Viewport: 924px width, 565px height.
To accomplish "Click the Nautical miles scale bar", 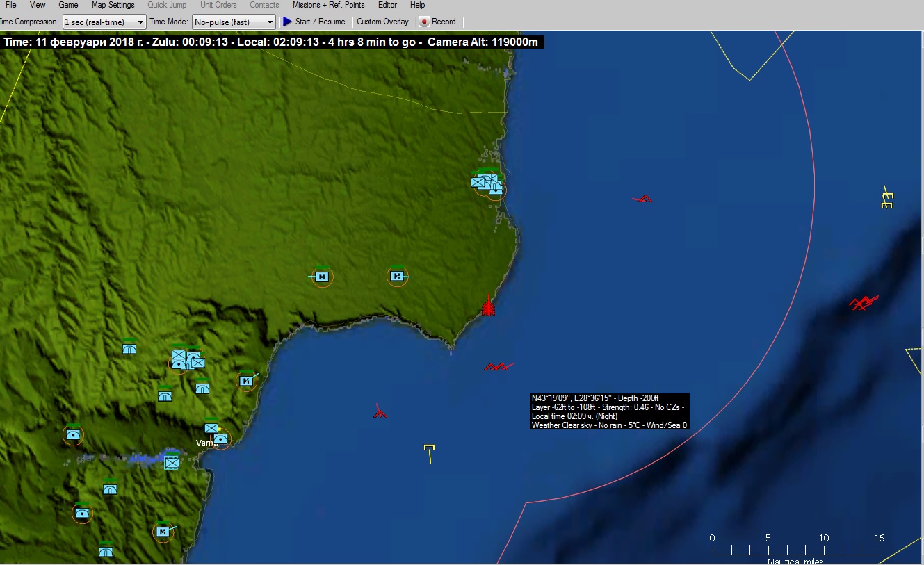I will [x=796, y=549].
